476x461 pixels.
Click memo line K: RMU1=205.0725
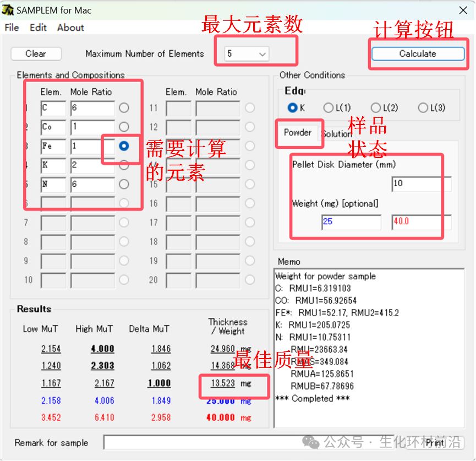pyautogui.click(x=313, y=325)
